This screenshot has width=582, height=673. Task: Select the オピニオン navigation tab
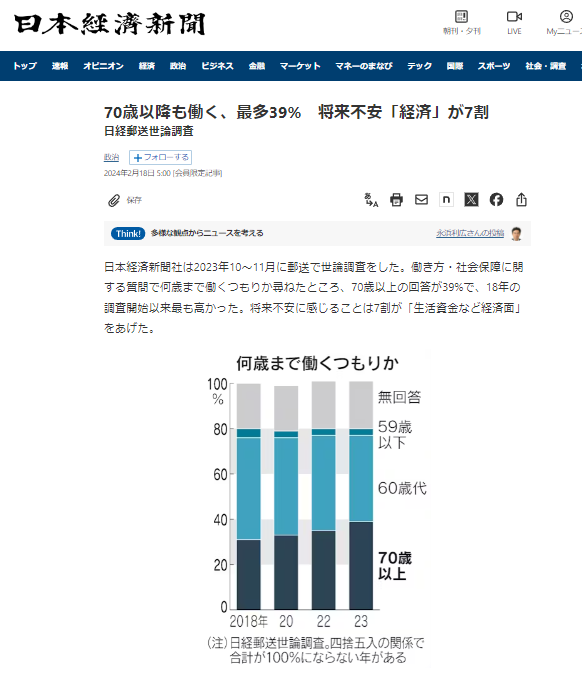pyautogui.click(x=103, y=66)
